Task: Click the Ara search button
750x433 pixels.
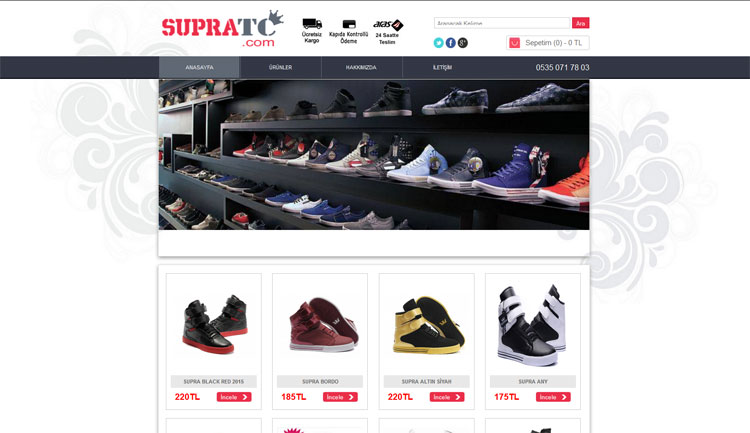Action: tap(580, 23)
